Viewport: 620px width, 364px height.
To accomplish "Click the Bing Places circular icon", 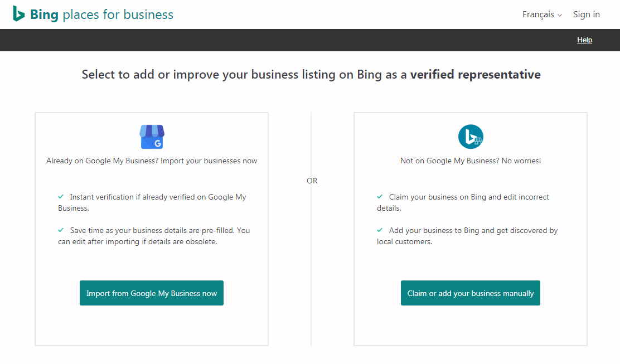I will coord(471,137).
